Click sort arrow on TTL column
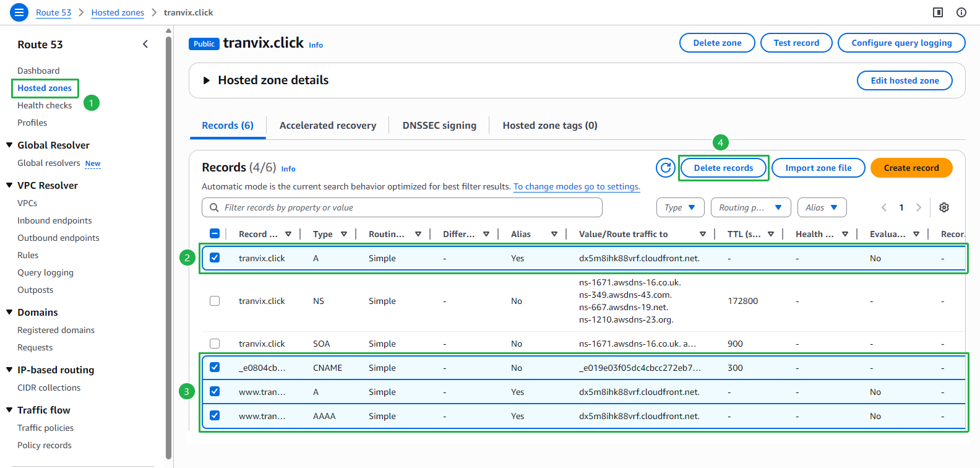The width and height of the screenshot is (980, 468). pos(771,234)
